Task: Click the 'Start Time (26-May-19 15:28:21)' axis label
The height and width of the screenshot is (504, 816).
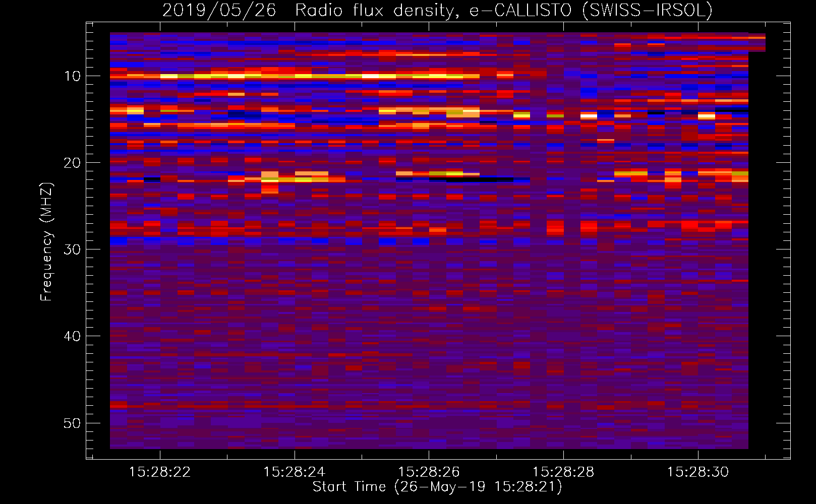Action: tap(437, 486)
